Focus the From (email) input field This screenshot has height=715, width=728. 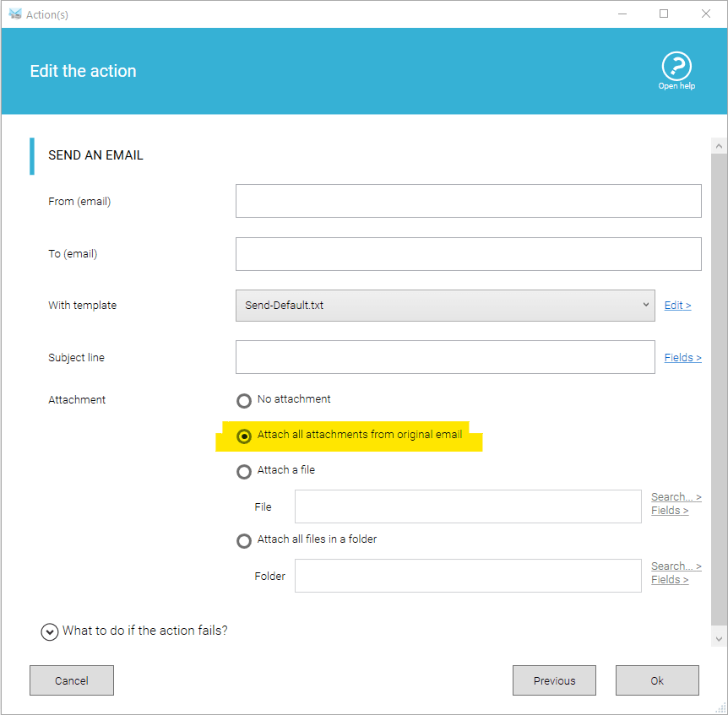[468, 201]
